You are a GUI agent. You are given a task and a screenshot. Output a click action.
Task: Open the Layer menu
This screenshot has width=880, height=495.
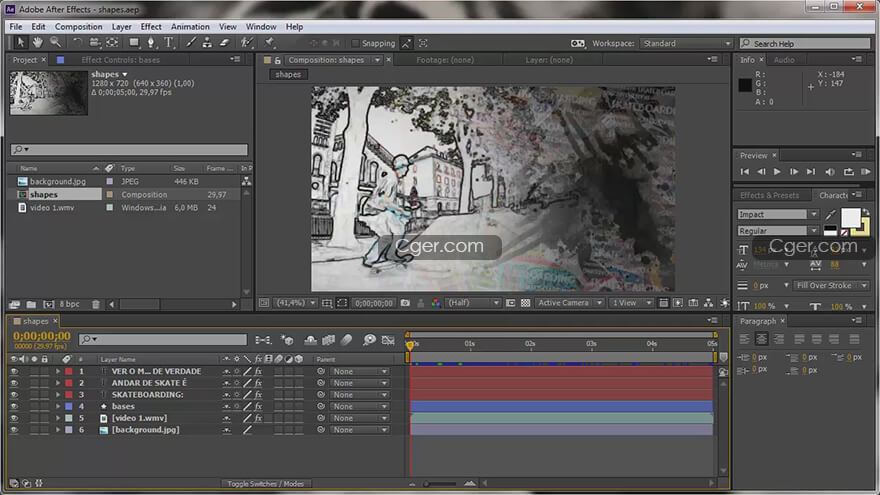pyautogui.click(x=121, y=26)
